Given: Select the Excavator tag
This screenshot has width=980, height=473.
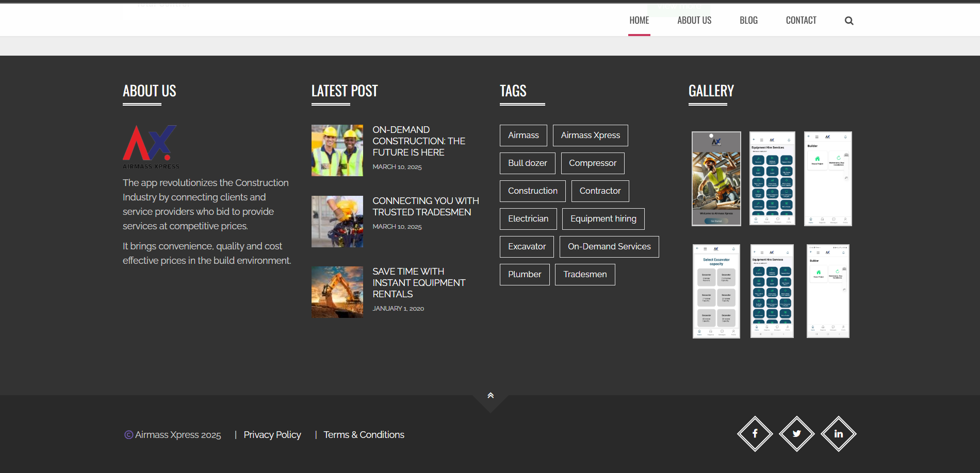Looking at the screenshot, I should pos(527,247).
